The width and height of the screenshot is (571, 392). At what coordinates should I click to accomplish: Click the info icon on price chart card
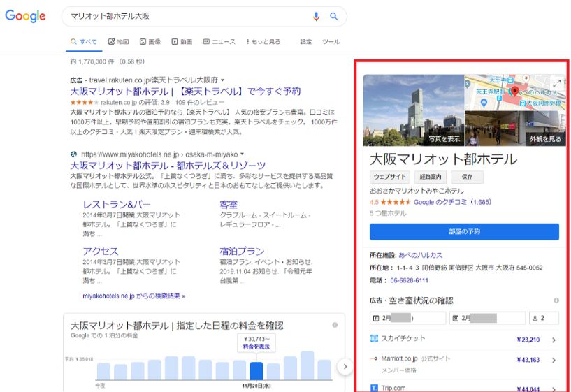tap(335, 325)
